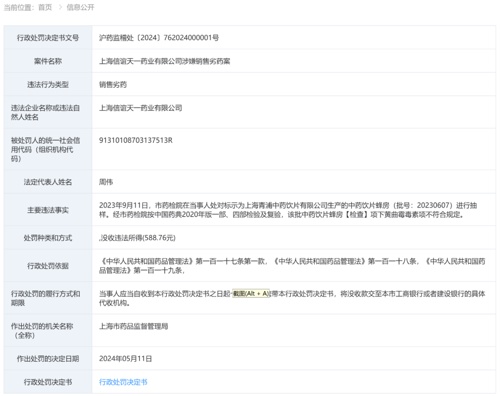Open the 首页 breadcrumb link
Screen dimensions: 500x396
tap(45, 7)
